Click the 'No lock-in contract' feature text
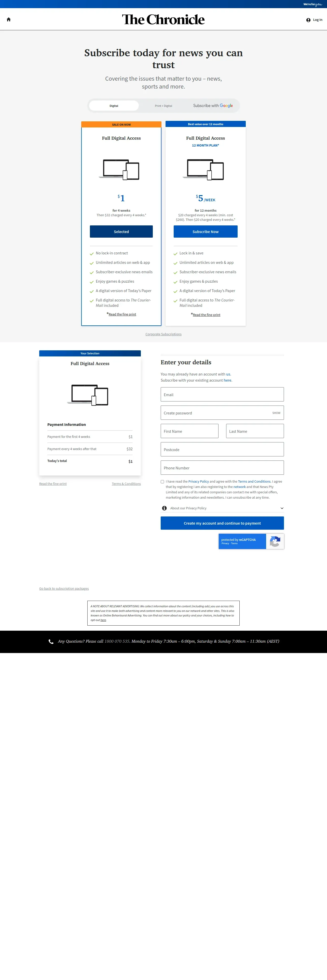Viewport: 327px width, 980px height. [112, 253]
